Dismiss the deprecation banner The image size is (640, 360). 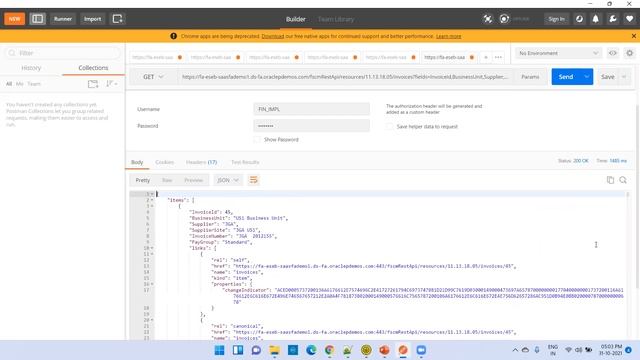pos(633,36)
